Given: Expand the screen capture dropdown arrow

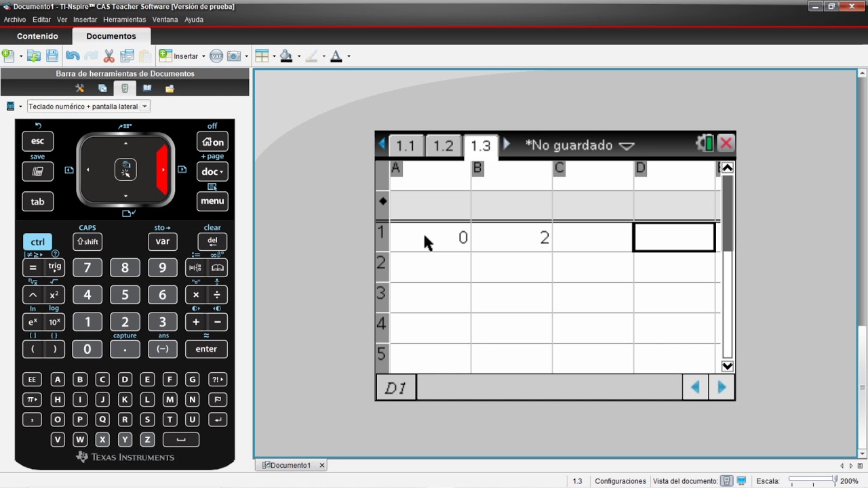Looking at the screenshot, I should [x=246, y=57].
